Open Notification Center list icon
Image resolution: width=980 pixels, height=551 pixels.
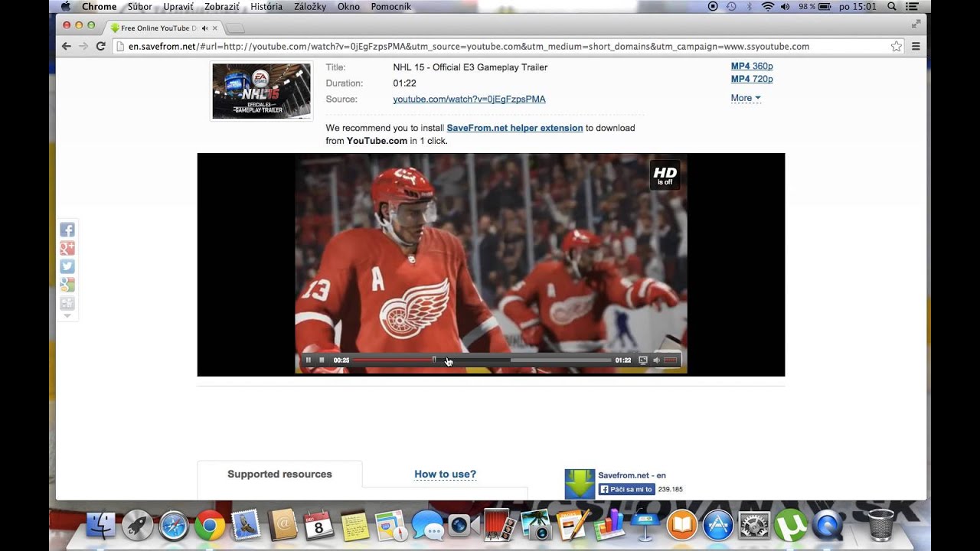(x=911, y=7)
